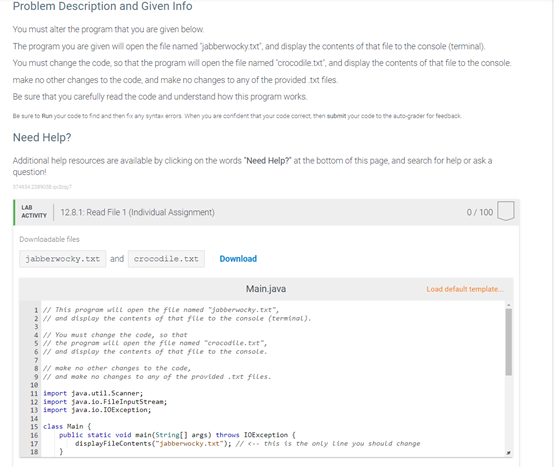Click line number 15 in the editor gutter

[34, 426]
